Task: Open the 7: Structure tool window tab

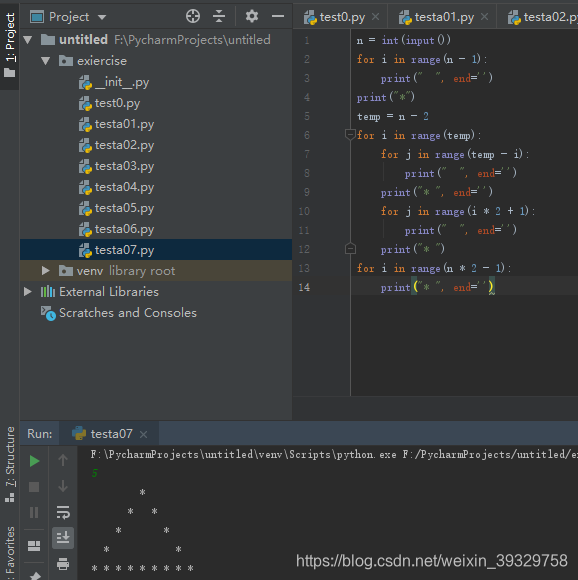Action: click(10, 465)
